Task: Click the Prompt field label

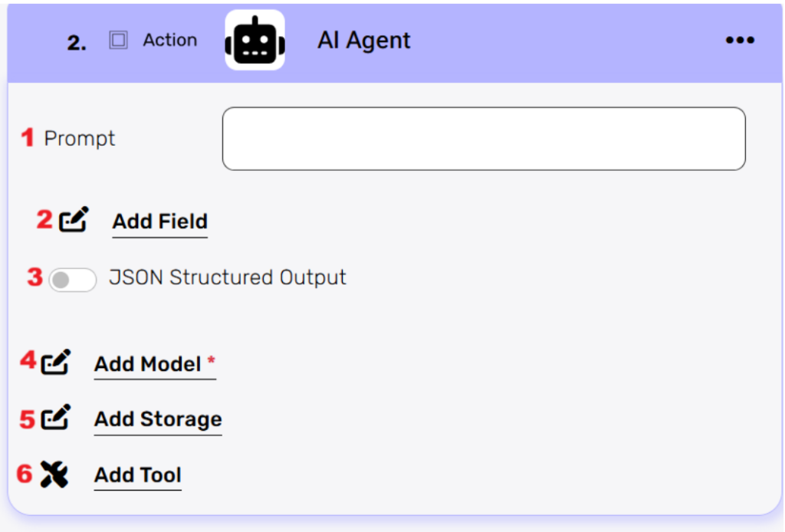Action: pos(80,139)
